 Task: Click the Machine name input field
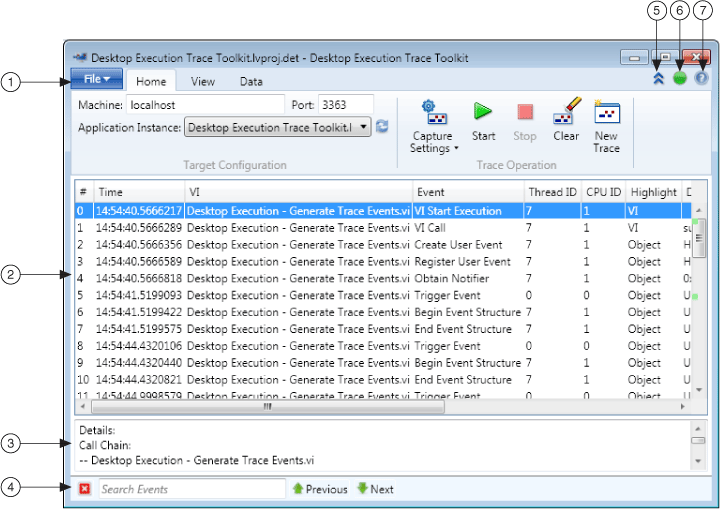pos(205,104)
